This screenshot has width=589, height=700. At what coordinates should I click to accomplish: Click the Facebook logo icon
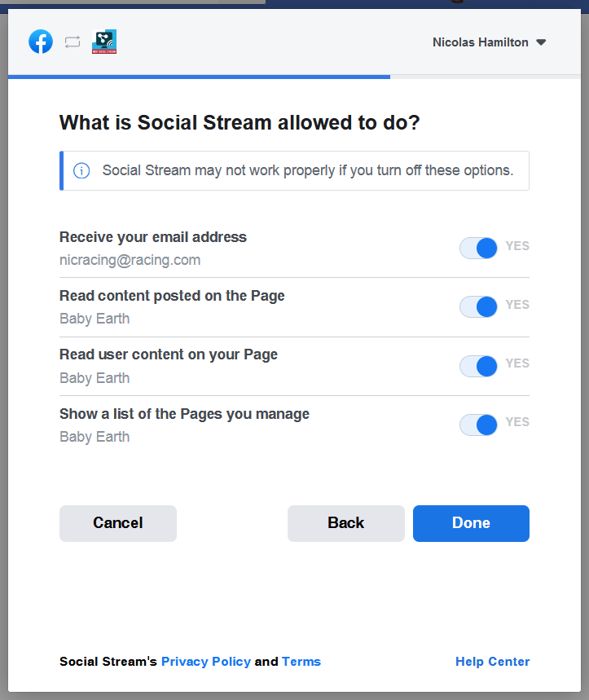click(x=41, y=42)
